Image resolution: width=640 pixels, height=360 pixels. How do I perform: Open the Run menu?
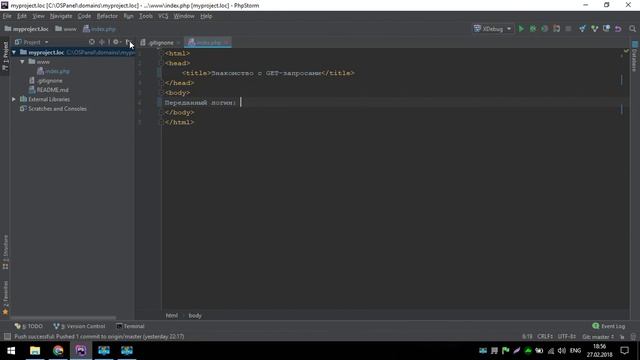tap(128, 16)
